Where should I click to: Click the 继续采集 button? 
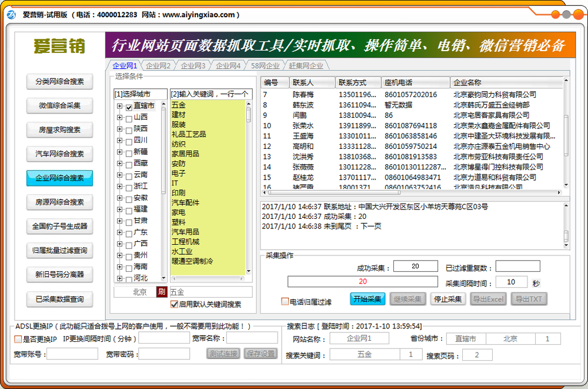[407, 300]
